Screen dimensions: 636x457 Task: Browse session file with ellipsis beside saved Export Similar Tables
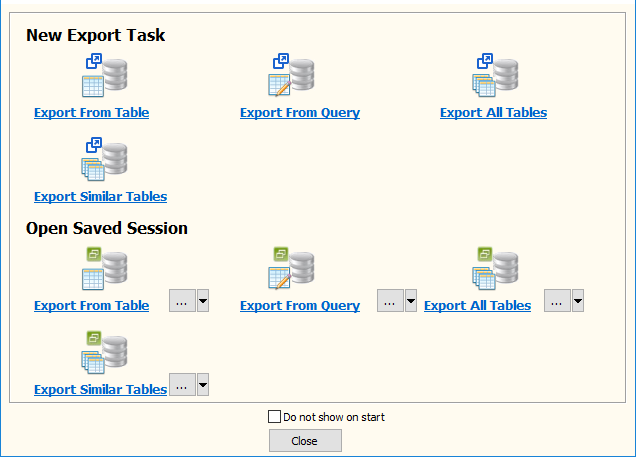(x=182, y=384)
